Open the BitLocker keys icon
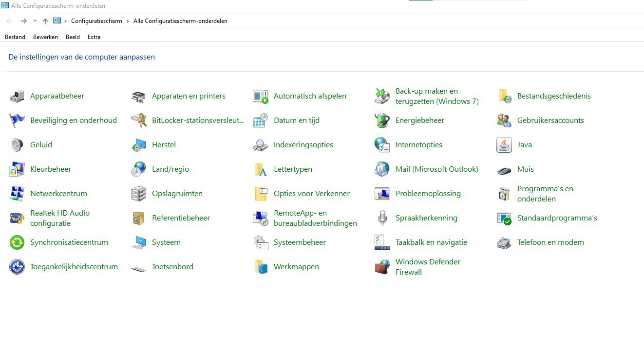This screenshot has height=340, width=644. [139, 120]
